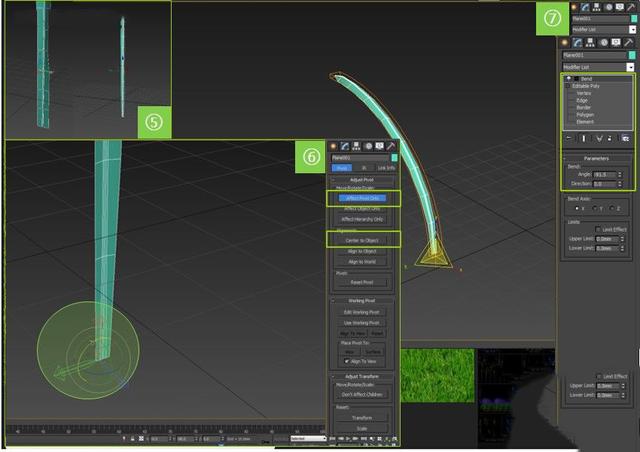Click Play Animation button
Viewport: 640px width, 452px height.
pyautogui.click(x=348, y=439)
